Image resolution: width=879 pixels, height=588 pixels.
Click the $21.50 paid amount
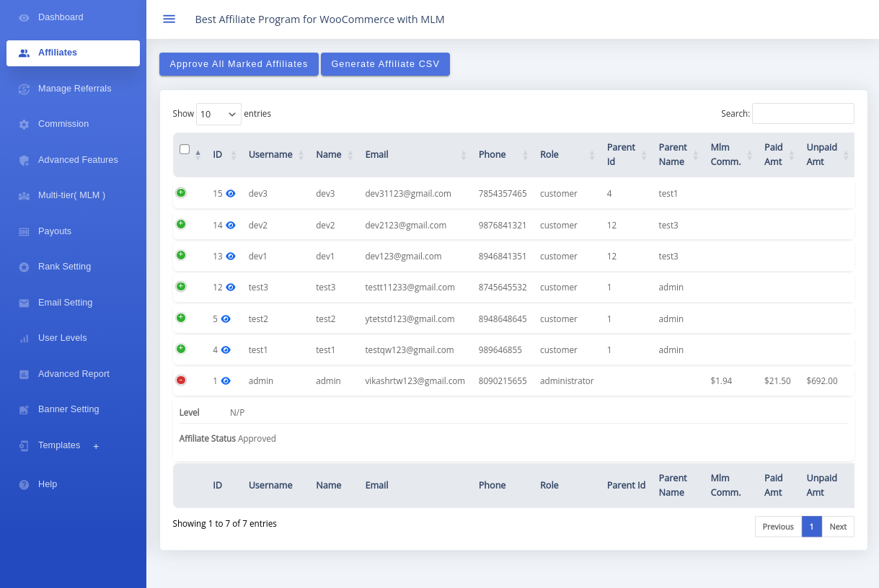coord(777,381)
